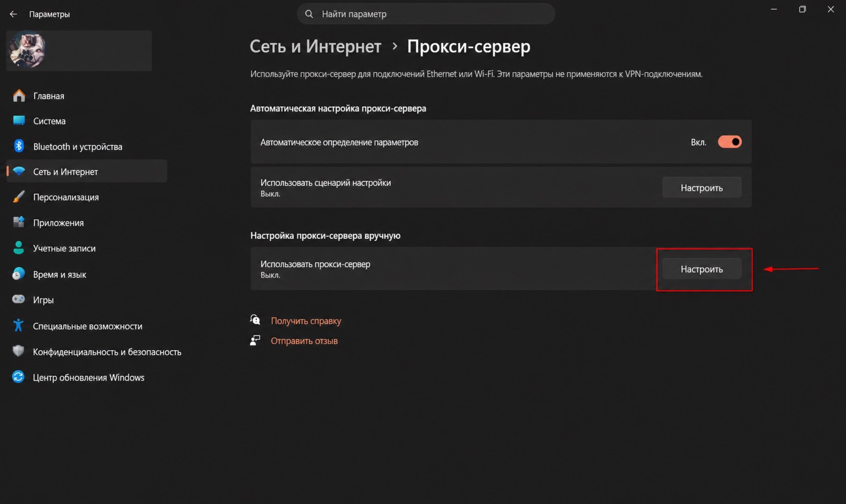Click the Bluetooth icon in sidebar

point(19,146)
